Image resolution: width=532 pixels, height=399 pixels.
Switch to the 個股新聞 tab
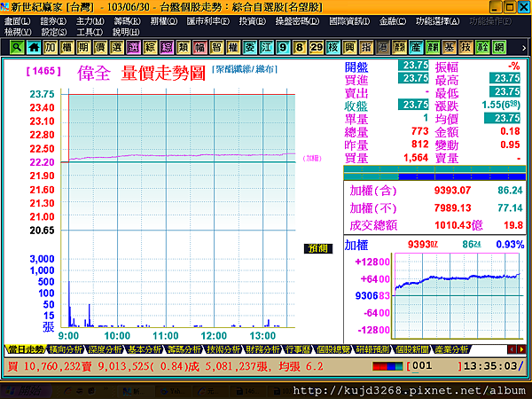412,349
